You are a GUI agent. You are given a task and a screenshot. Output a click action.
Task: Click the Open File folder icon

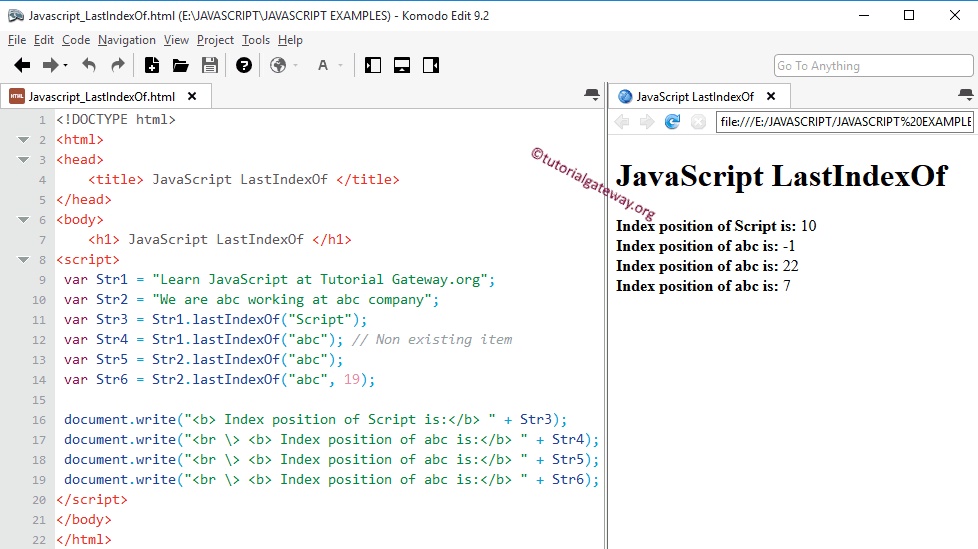[181, 66]
